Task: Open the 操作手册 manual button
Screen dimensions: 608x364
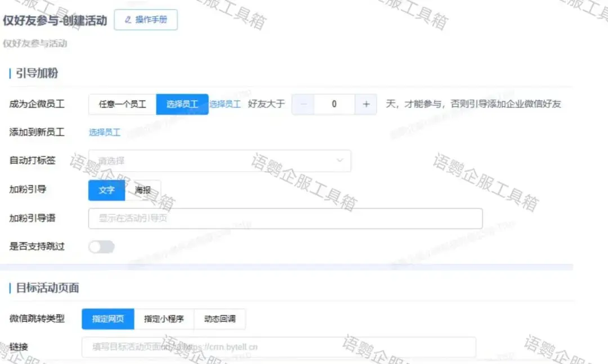Action: point(146,20)
